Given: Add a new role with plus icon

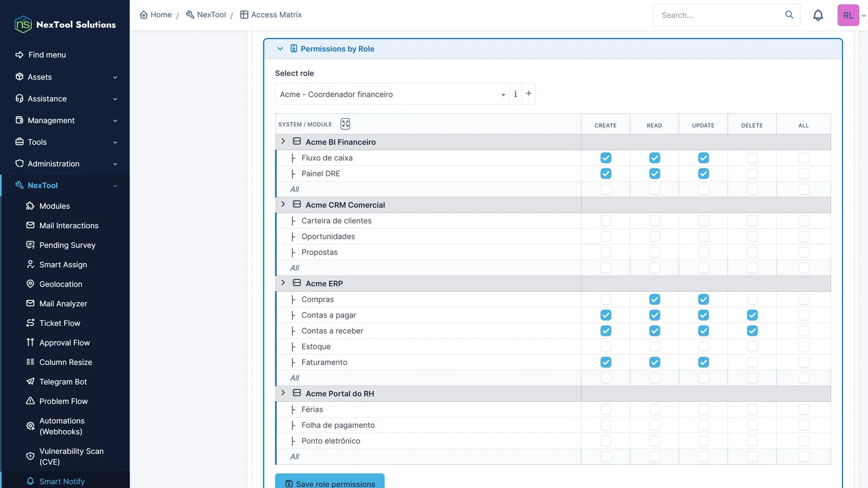Looking at the screenshot, I should tap(529, 94).
